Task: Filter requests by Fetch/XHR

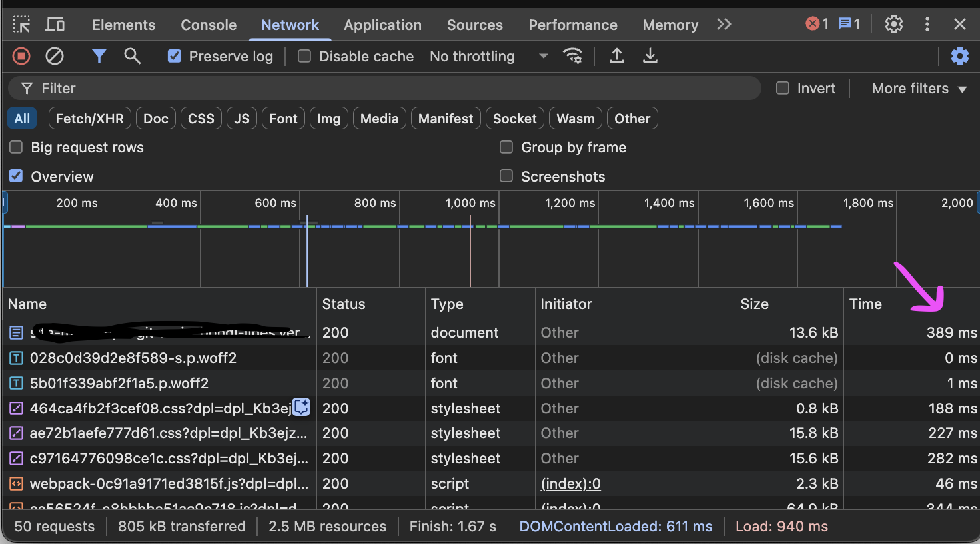Action: pyautogui.click(x=89, y=119)
